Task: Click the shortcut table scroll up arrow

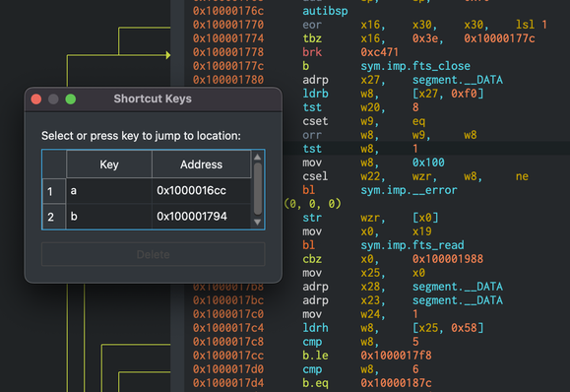Action: tap(257, 157)
